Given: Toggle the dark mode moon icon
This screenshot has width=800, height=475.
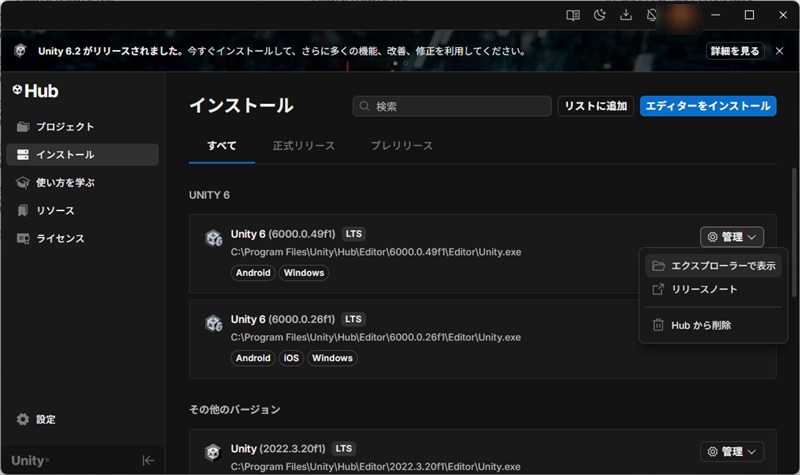Looking at the screenshot, I should [599, 15].
